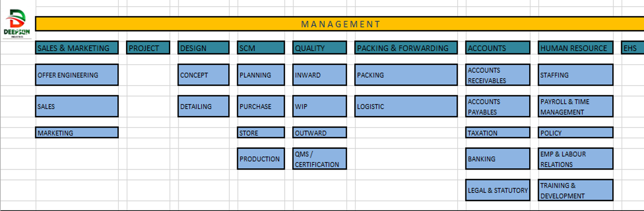Click the PURCHASE box under SCM
644x211 pixels.
pyautogui.click(x=261, y=106)
